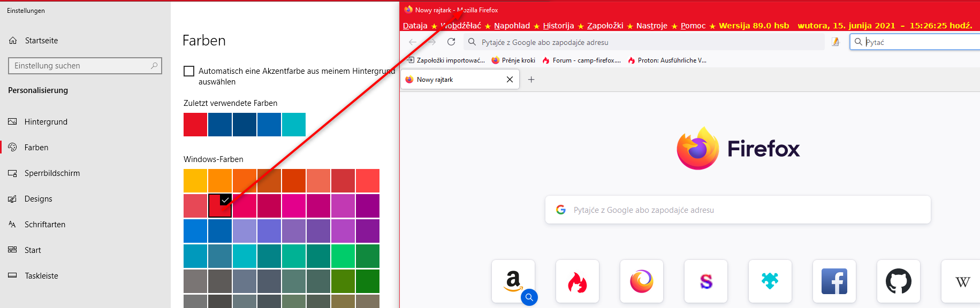Click the Startseite home icon in Settings
Viewport: 980px width, 308px height.
(x=13, y=40)
